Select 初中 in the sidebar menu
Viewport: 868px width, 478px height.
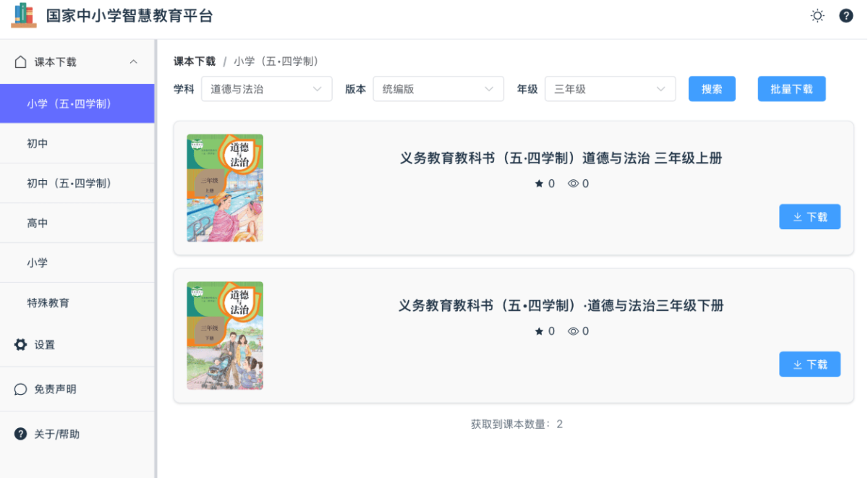click(77, 144)
